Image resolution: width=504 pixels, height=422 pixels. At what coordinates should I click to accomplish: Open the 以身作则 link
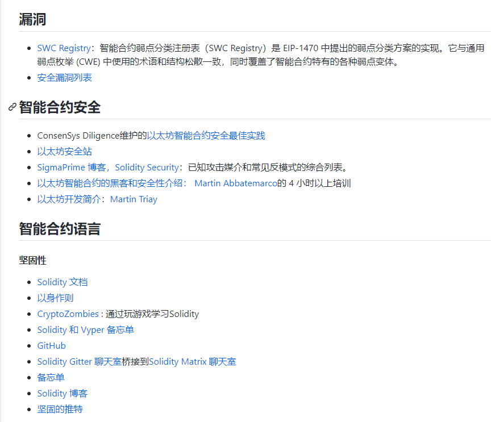tap(55, 298)
